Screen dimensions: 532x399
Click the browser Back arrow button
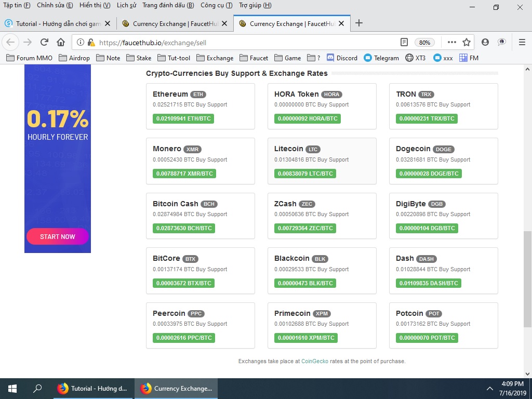tap(10, 42)
